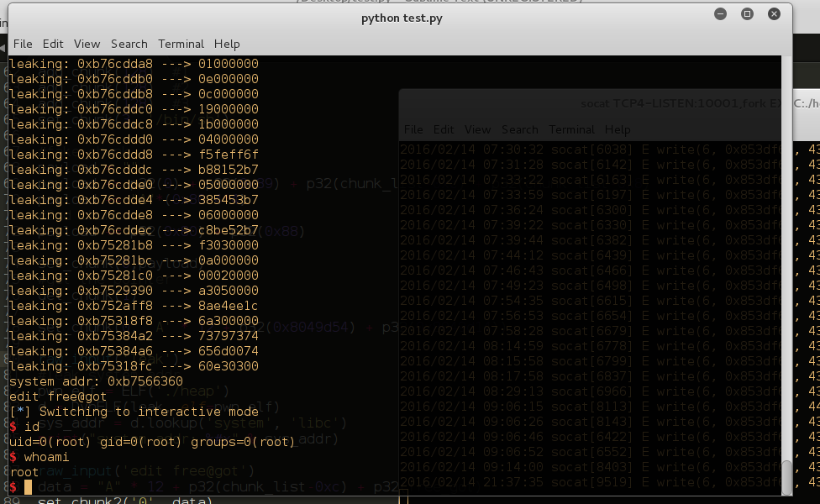The height and width of the screenshot is (504, 820).
Task: Click the line 'system addr: 0xb7566360'
Action: 97,381
